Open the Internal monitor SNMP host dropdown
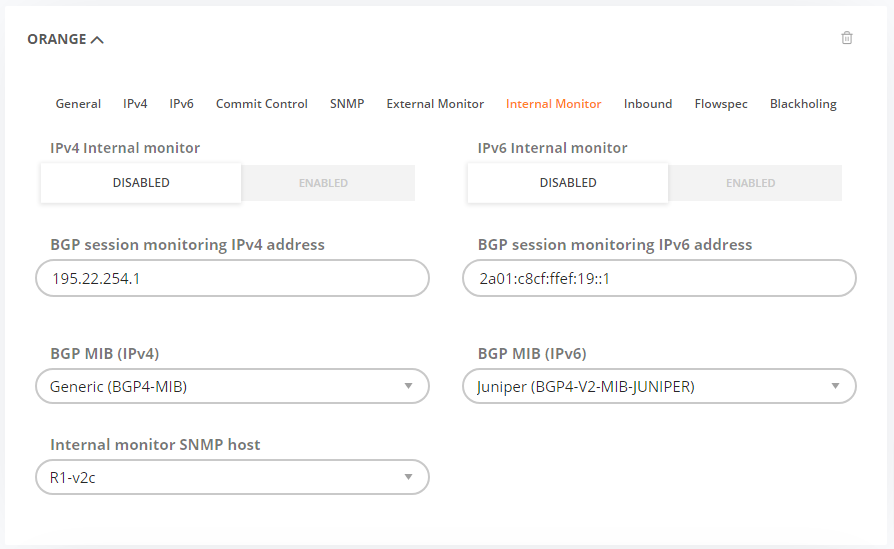The image size is (894, 549). point(232,477)
